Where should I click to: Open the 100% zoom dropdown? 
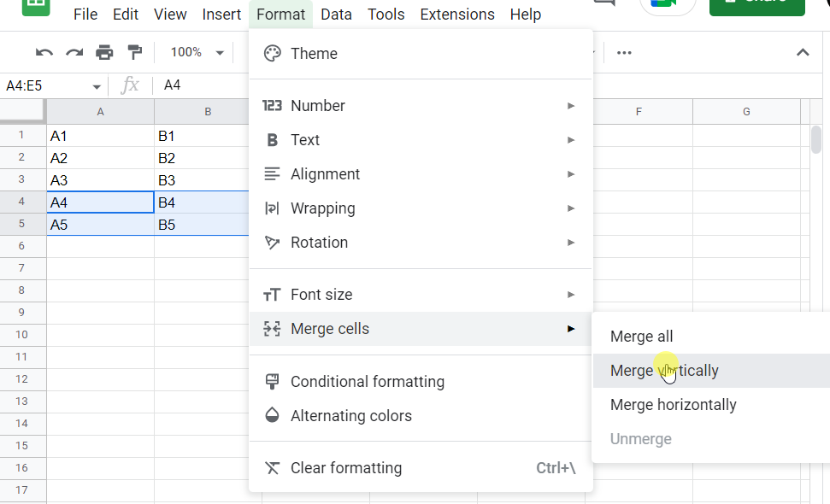[x=195, y=52]
